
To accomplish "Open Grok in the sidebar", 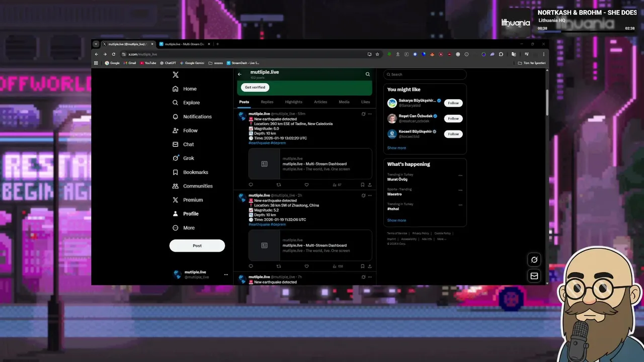I will pyautogui.click(x=183, y=158).
